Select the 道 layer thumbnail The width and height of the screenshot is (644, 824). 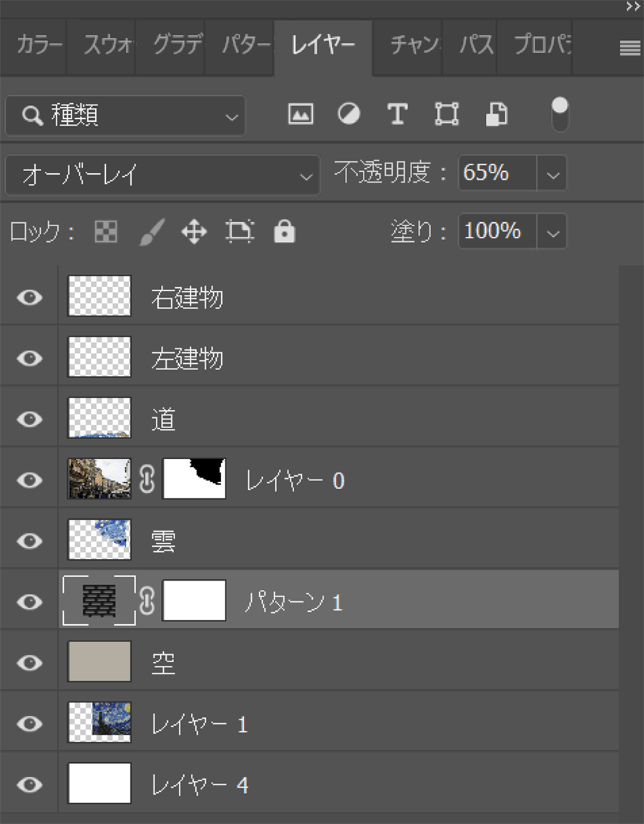click(99, 418)
